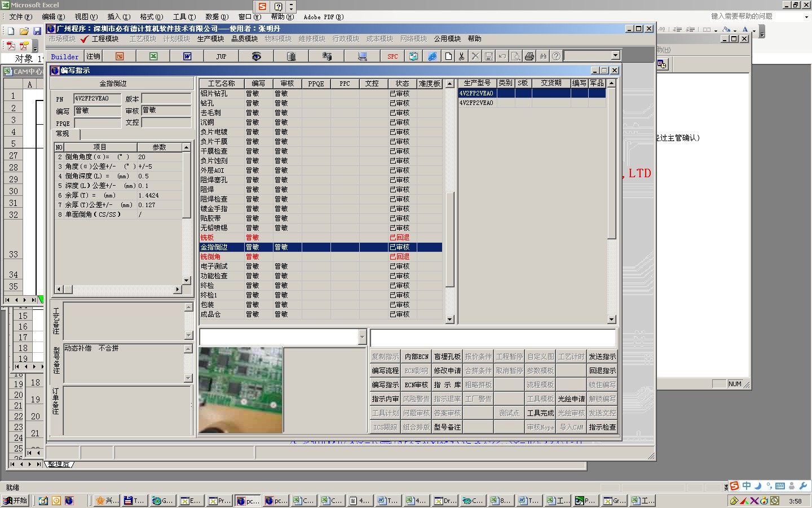Click the PN input field
Image resolution: width=812 pixels, height=508 pixels.
coord(97,98)
